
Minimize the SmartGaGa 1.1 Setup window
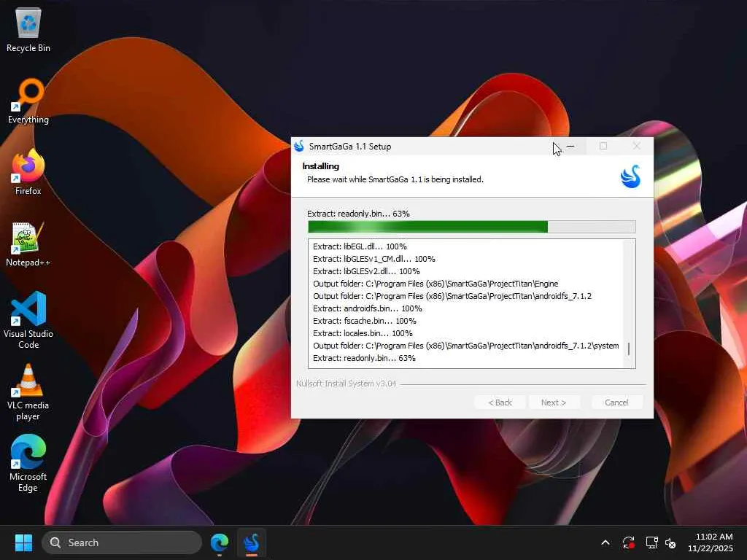coord(570,146)
